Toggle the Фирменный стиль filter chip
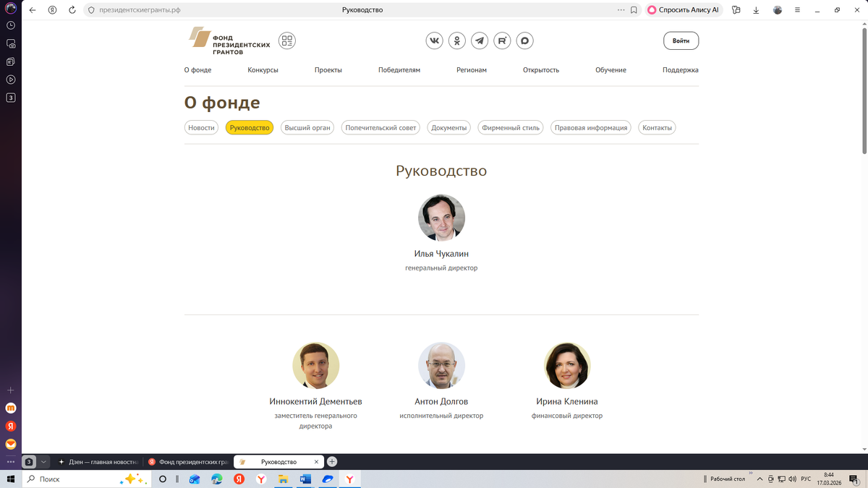This screenshot has width=868, height=488. (510, 127)
